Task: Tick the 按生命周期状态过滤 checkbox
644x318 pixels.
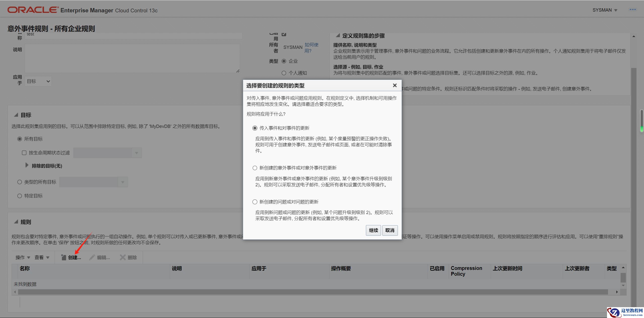Action: [x=24, y=153]
